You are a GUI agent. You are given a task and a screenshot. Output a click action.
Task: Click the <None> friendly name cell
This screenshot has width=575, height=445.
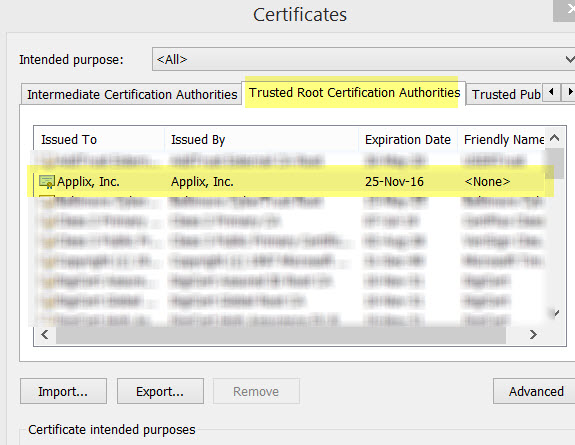point(487,182)
